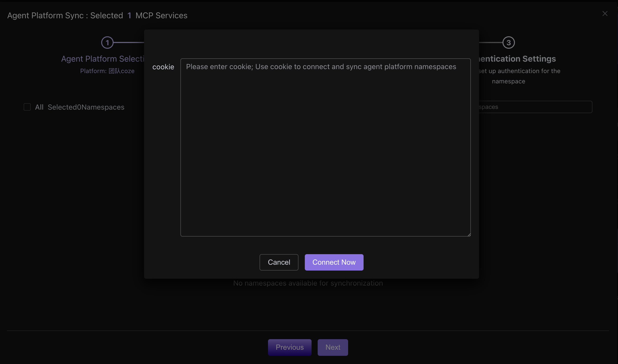Advance with the Next button
The image size is (618, 364).
pos(333,347)
